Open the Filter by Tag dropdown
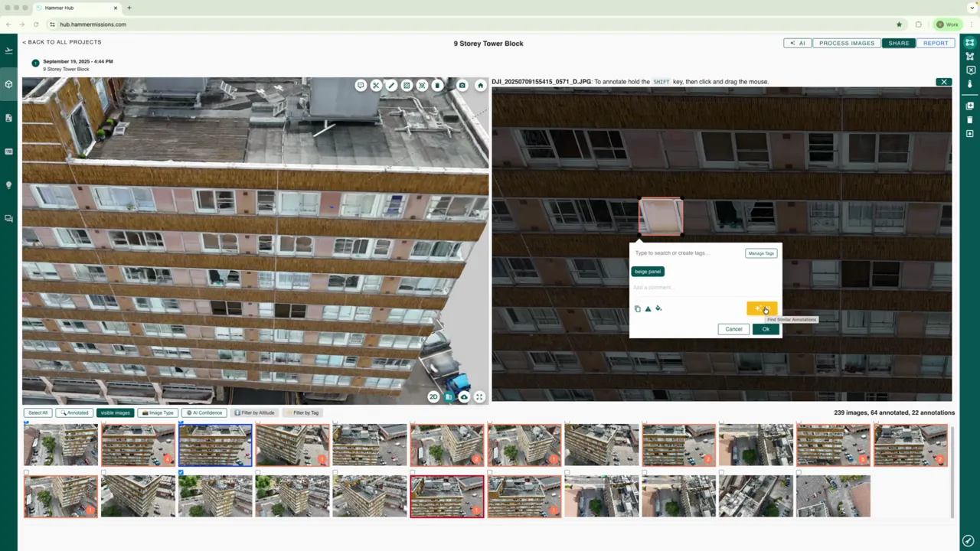Viewport: 980px width, 551px height. [x=305, y=412]
